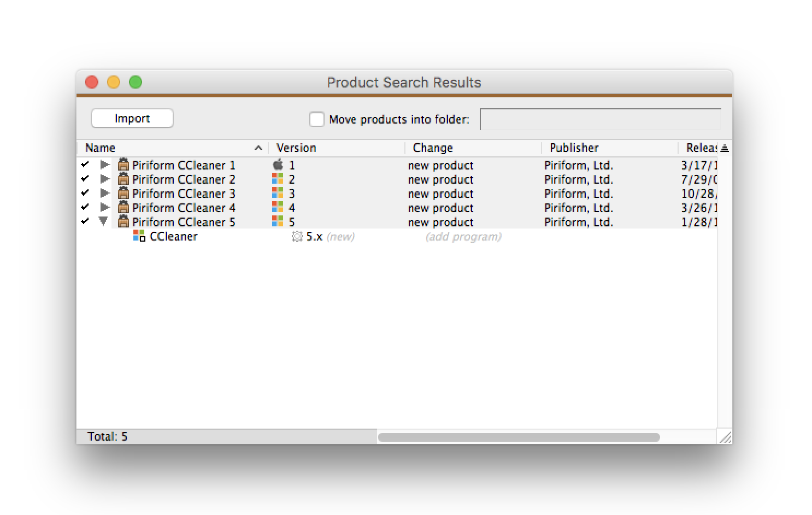Click release date 1/28 of CCleaner 5
Screen dimensions: 812x515
[699, 223]
